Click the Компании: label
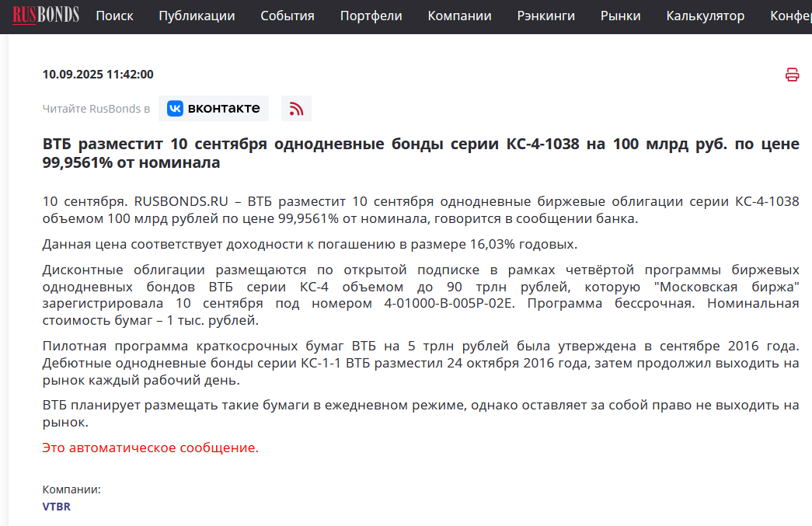 [x=71, y=489]
